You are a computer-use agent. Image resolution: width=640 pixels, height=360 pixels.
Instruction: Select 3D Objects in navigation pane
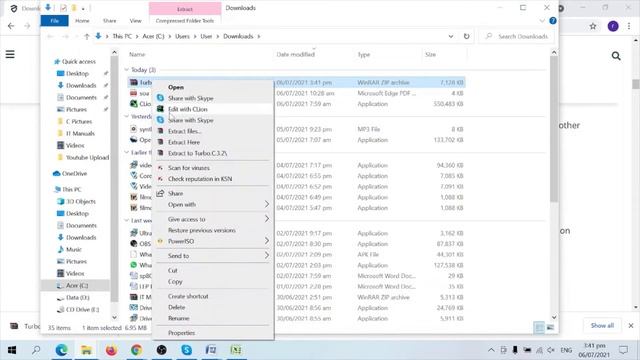tap(80, 201)
